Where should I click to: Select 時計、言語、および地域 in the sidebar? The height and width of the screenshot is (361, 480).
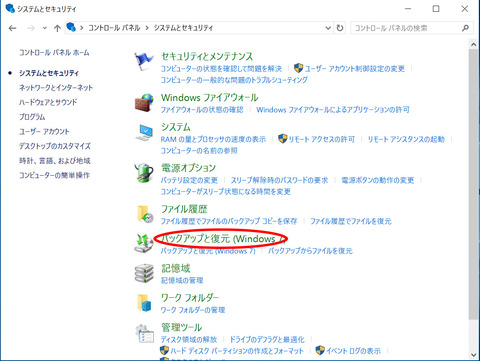tap(55, 161)
